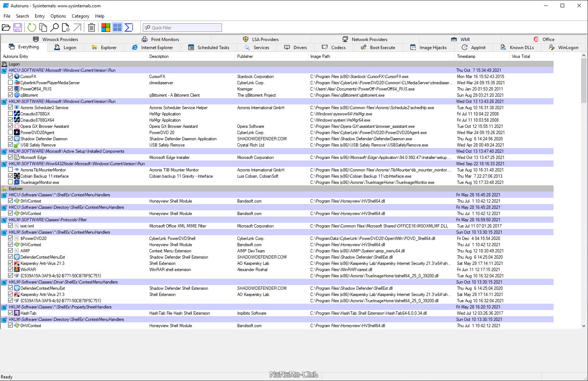This screenshot has width=588, height=381.
Task: Click the Opera GX Browser Assistant icon
Action: click(x=17, y=126)
